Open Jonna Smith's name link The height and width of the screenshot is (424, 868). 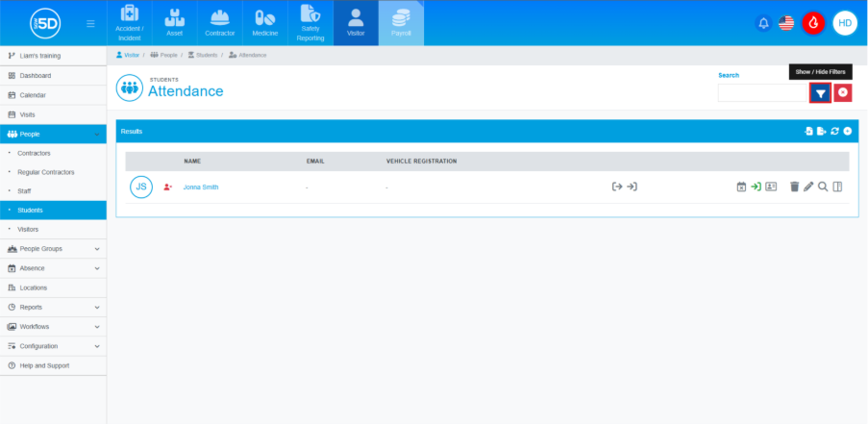[x=201, y=187]
